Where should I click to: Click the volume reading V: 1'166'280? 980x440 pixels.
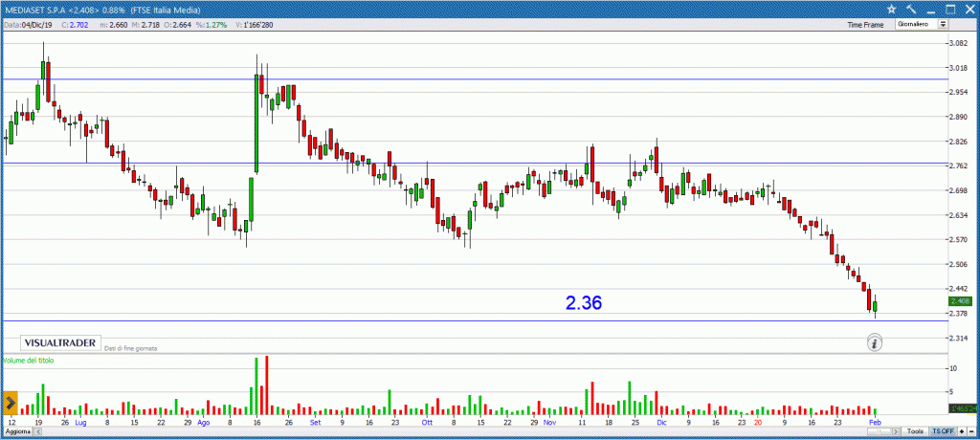click(253, 25)
